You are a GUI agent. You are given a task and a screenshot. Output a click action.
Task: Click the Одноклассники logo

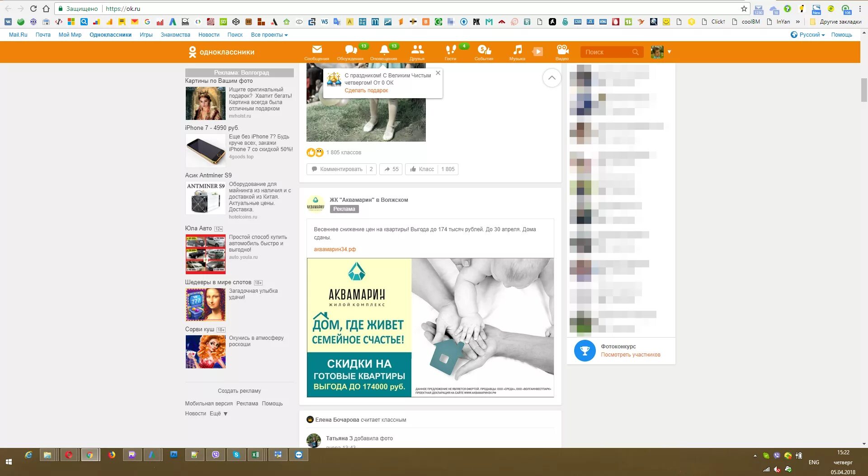pyautogui.click(x=222, y=52)
